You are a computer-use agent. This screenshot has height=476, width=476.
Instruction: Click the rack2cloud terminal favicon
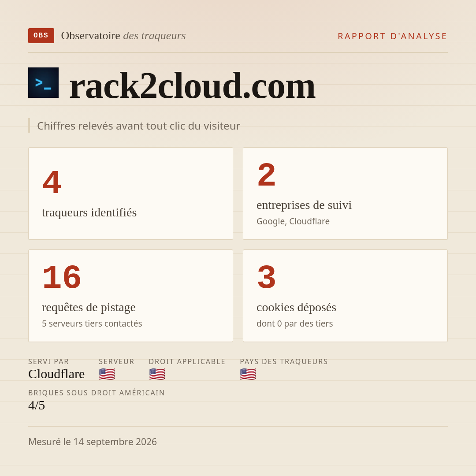tap(43, 82)
